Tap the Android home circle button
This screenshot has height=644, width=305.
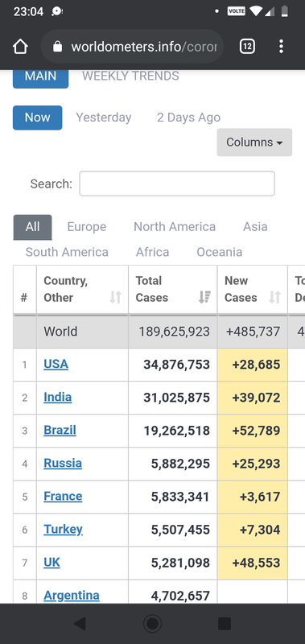tap(152, 623)
